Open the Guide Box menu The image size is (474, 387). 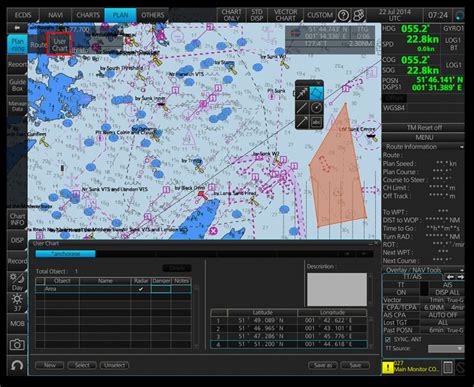pos(17,85)
